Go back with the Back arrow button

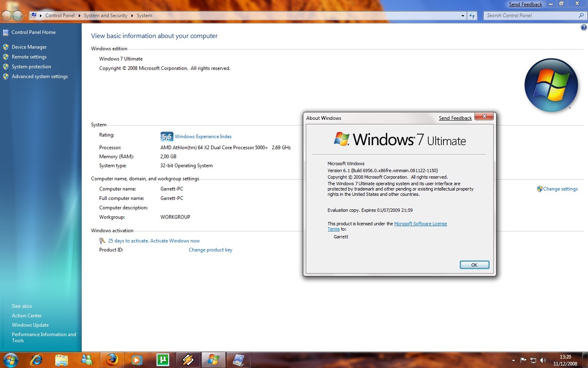point(7,16)
